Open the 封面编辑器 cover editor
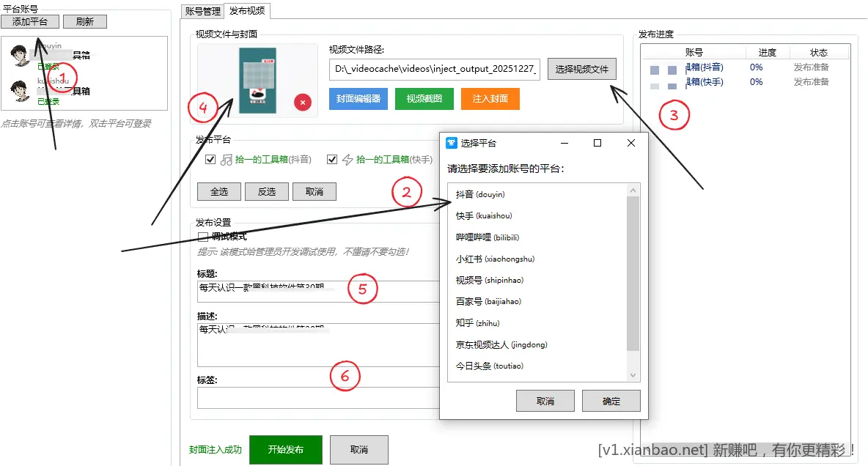The height and width of the screenshot is (466, 868). pyautogui.click(x=357, y=98)
